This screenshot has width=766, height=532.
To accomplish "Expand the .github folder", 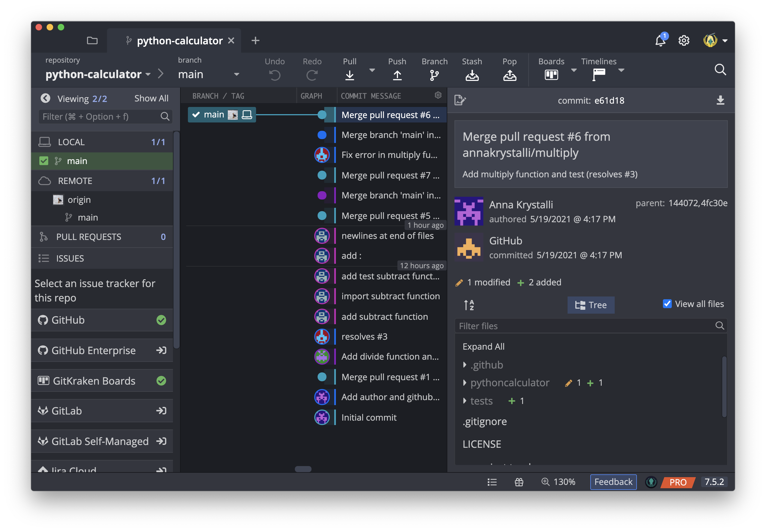I will coord(465,365).
